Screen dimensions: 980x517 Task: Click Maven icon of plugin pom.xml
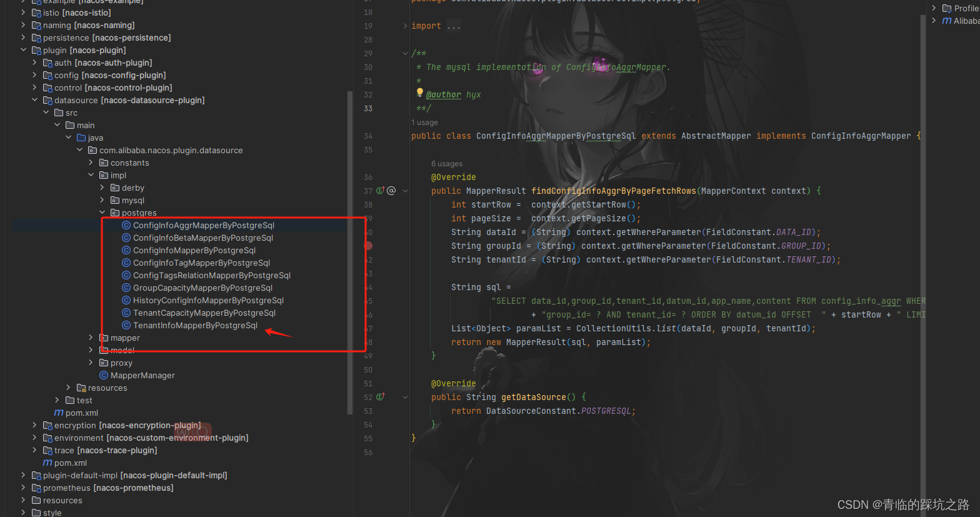tap(47, 463)
